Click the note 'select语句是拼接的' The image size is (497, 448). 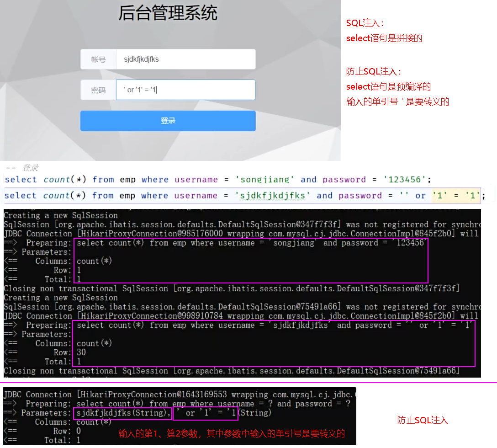384,38
